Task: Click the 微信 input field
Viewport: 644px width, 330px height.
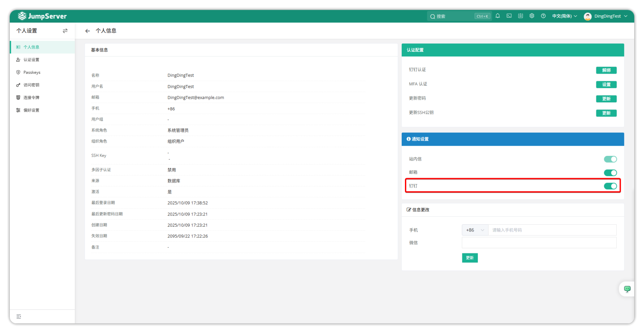Action: point(539,243)
